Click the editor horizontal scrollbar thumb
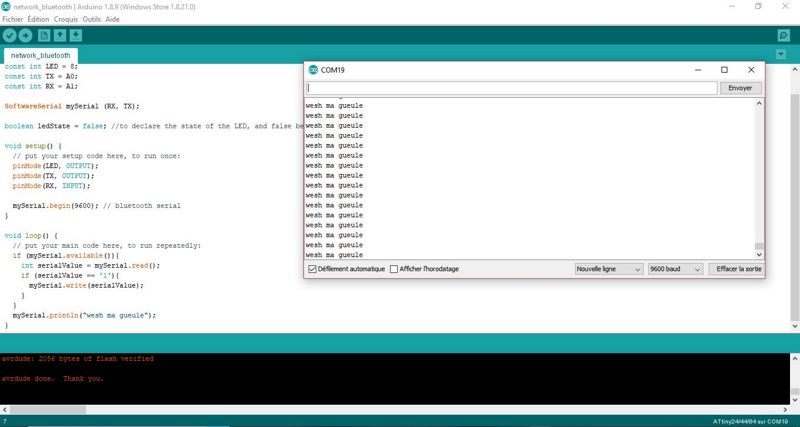 (48, 410)
